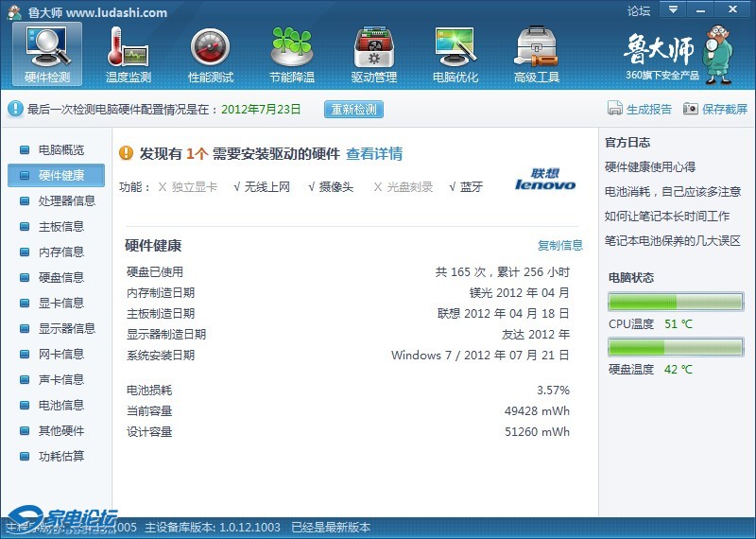Open the 电脑优化 optimization tool
Viewport: 756px width, 539px height.
(455, 54)
